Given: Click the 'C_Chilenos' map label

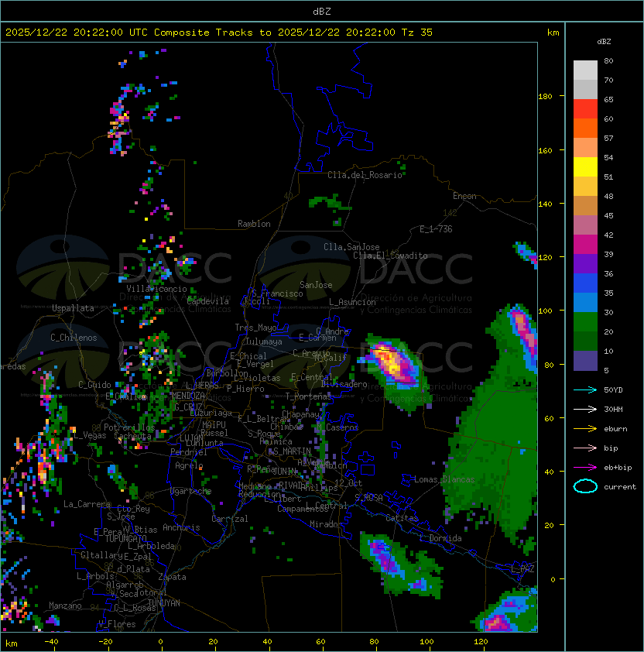Looking at the screenshot, I should [x=74, y=338].
